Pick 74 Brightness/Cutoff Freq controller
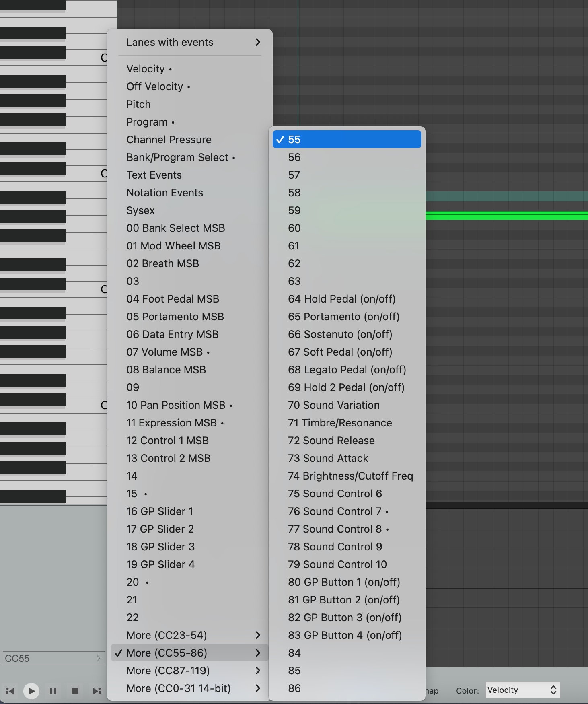 click(x=350, y=476)
